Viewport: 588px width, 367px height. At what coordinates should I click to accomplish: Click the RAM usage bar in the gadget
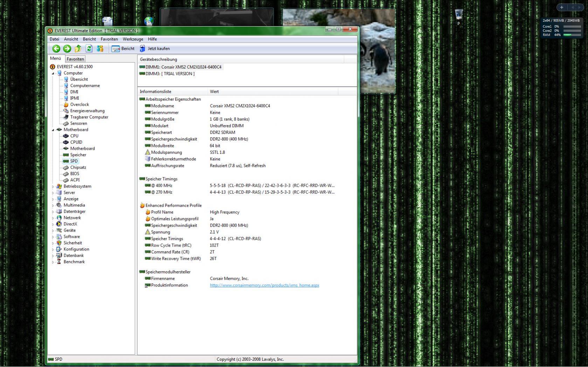pos(572,35)
